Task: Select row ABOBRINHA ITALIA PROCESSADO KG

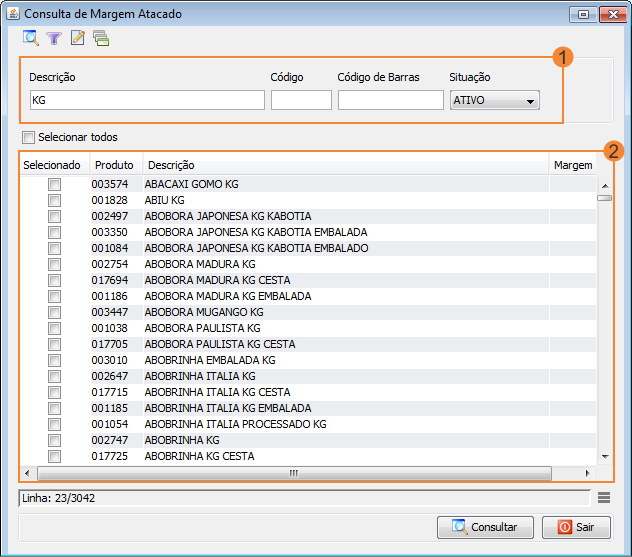Action: click(x=308, y=424)
